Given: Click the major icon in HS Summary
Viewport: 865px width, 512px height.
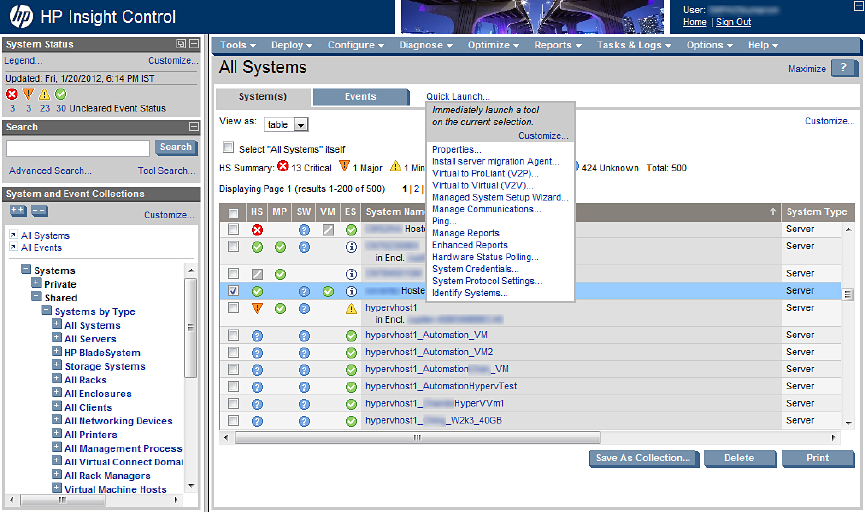Looking at the screenshot, I should [344, 166].
